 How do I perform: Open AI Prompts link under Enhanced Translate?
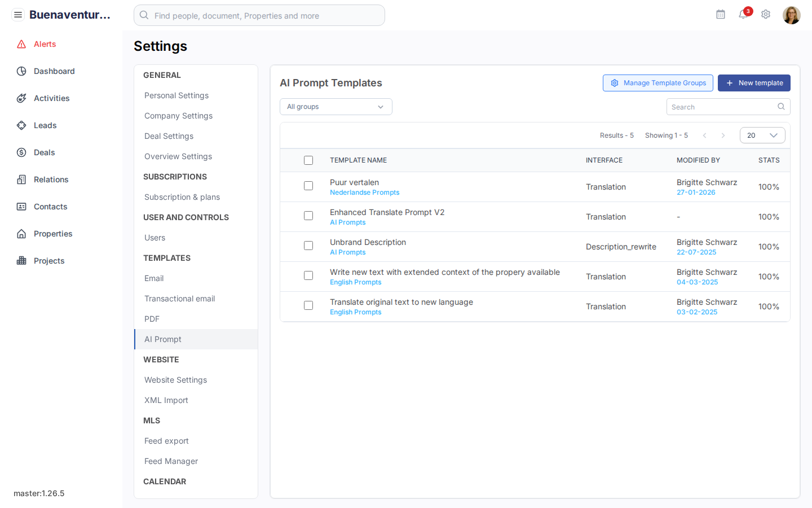coord(347,222)
